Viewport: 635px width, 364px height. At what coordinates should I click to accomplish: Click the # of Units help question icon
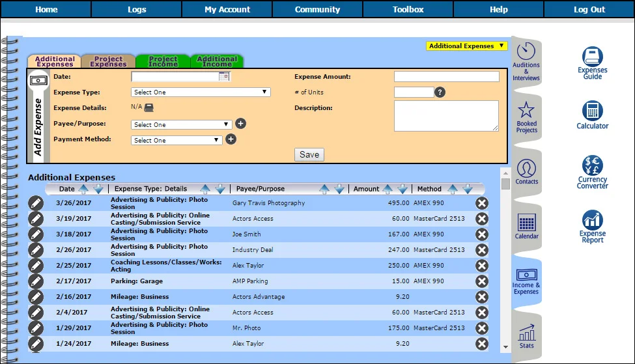(x=440, y=92)
